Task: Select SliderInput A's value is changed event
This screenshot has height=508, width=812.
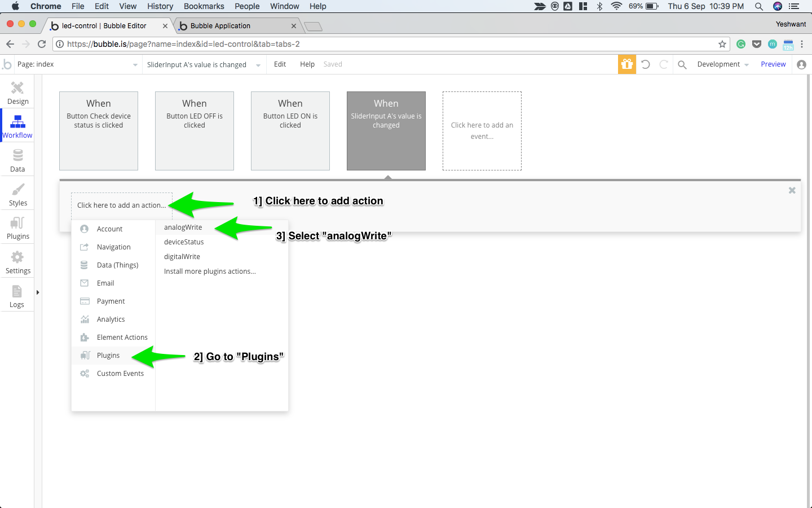Action: point(386,131)
